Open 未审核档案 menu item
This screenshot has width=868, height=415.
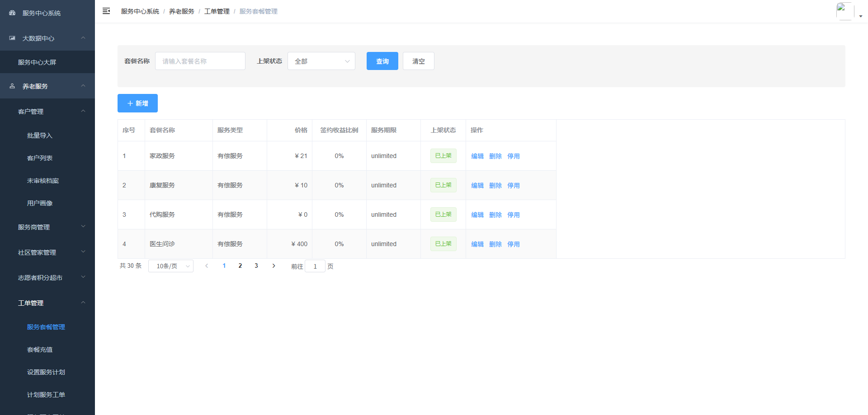click(x=47, y=181)
